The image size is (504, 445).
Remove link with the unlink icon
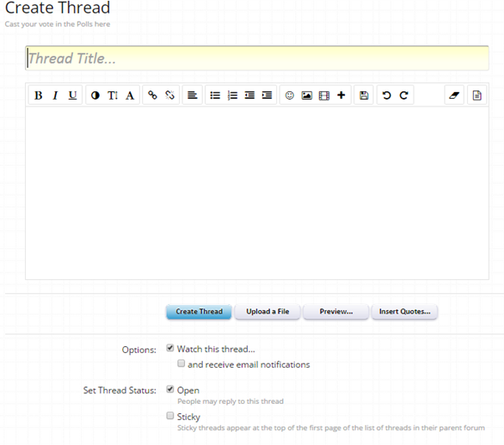point(170,96)
